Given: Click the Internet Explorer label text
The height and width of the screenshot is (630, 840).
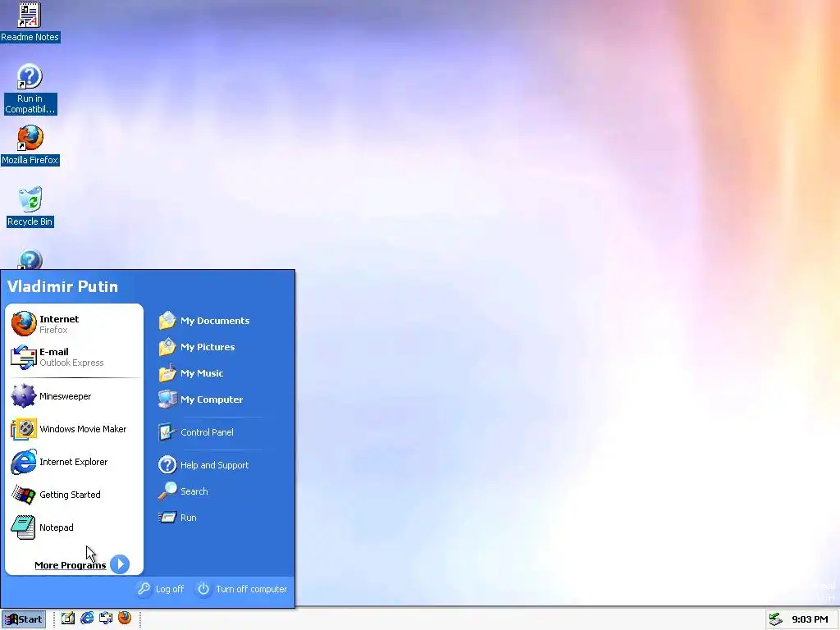Looking at the screenshot, I should coord(73,462).
